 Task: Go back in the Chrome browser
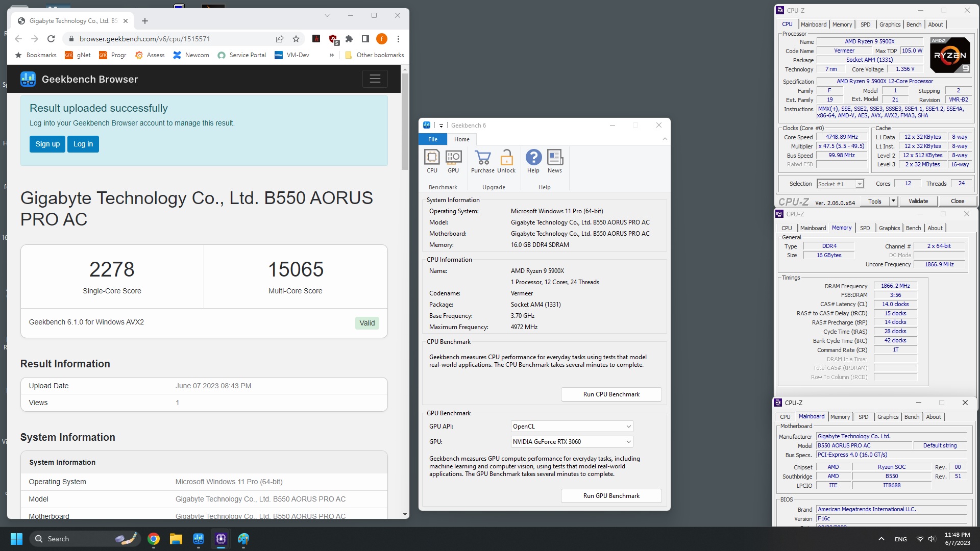pyautogui.click(x=18, y=39)
